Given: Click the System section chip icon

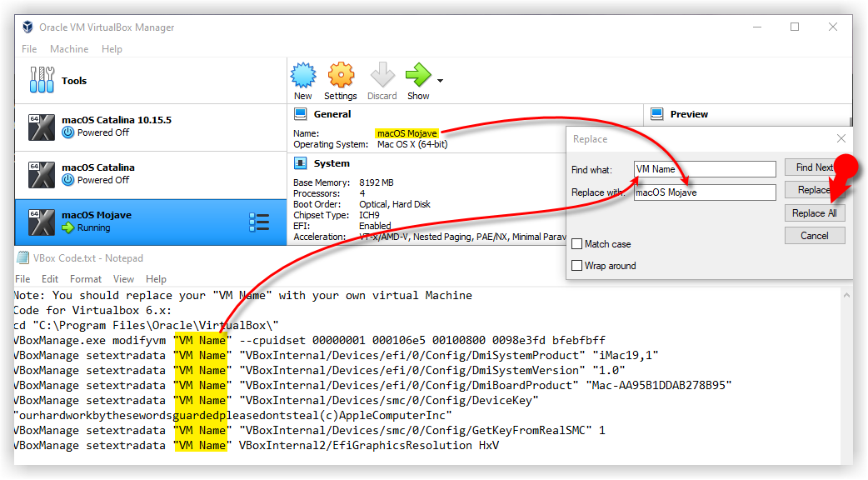Looking at the screenshot, I should click(x=301, y=163).
